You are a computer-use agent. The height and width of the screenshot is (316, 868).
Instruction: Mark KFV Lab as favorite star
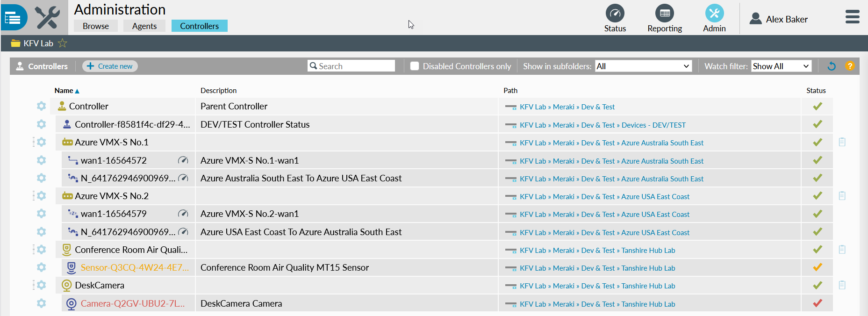tap(63, 43)
